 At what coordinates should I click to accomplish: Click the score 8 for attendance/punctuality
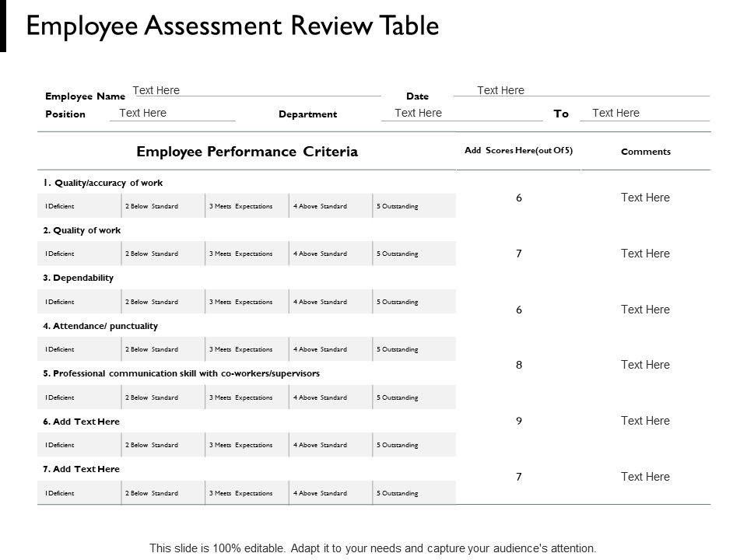[x=519, y=365]
